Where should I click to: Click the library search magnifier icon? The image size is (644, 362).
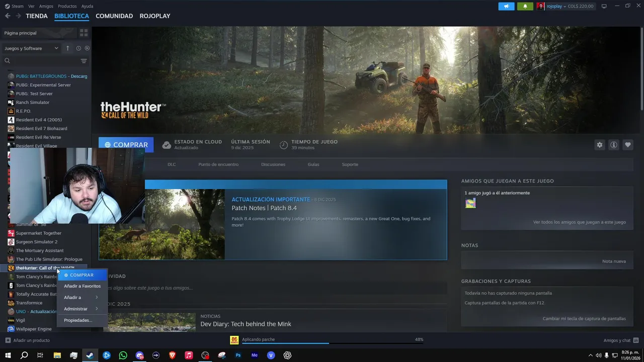[7, 61]
